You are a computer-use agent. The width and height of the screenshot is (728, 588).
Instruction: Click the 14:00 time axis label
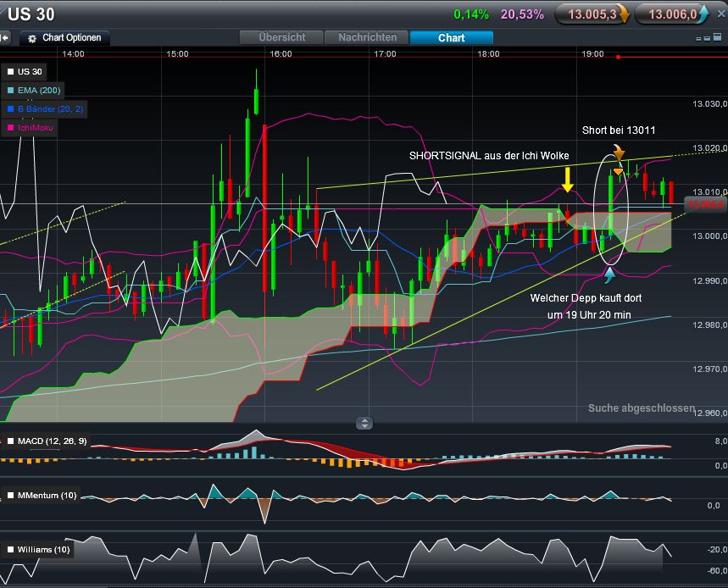pos(74,54)
